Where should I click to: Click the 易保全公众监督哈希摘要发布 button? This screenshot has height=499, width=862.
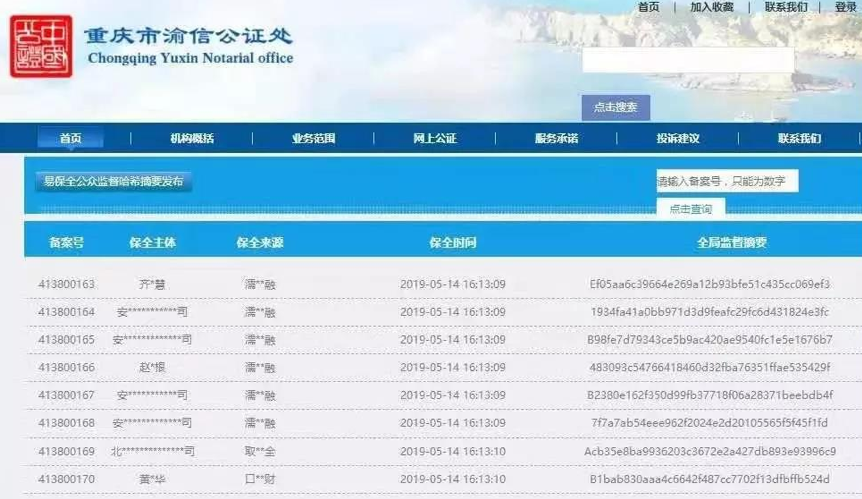click(113, 181)
